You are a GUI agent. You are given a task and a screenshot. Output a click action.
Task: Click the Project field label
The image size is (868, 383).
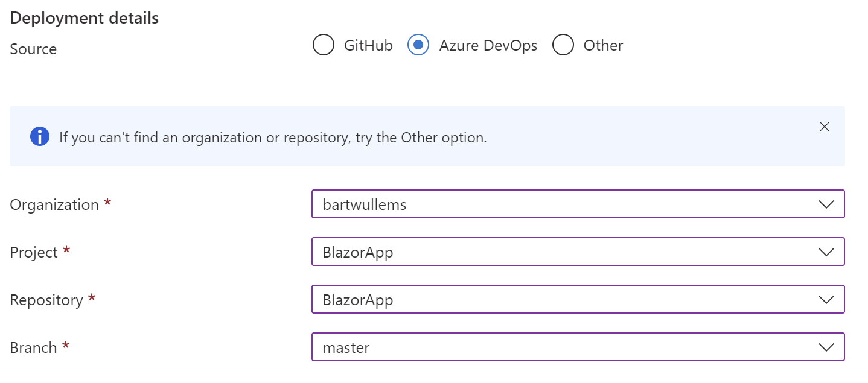[x=34, y=253]
